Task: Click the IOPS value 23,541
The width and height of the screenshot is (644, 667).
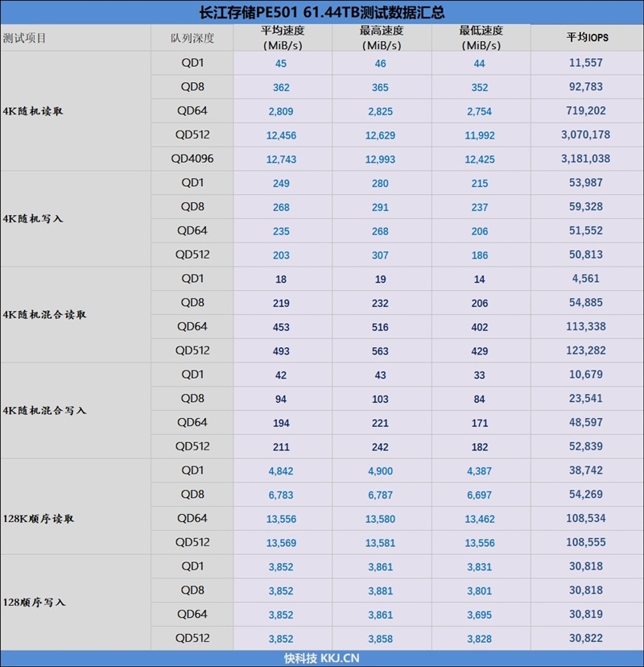Action: tap(586, 399)
